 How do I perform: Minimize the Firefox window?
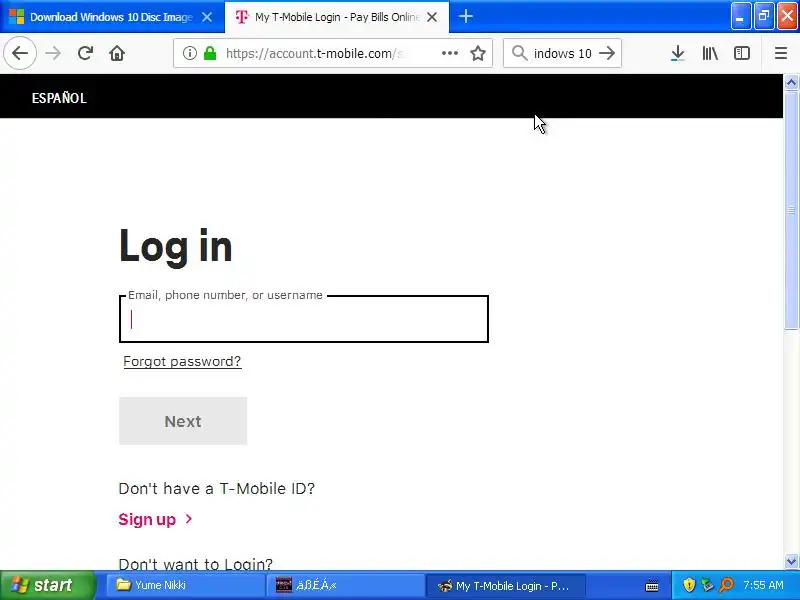point(740,17)
